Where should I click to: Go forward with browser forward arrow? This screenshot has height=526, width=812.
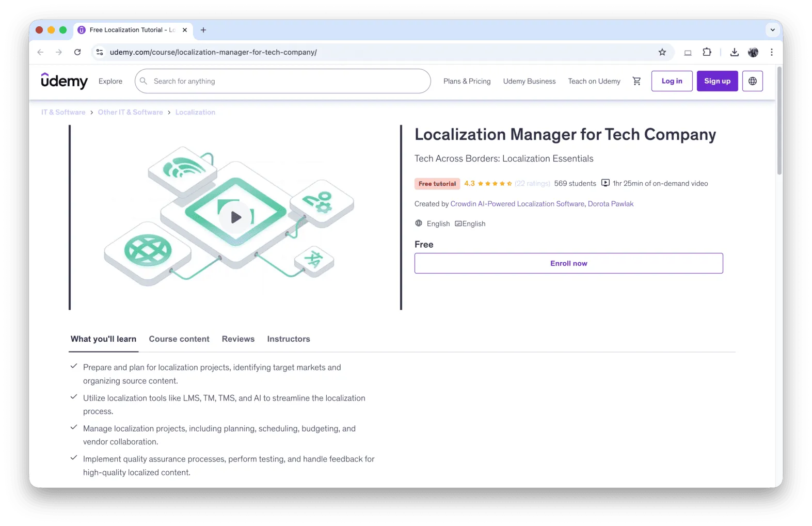59,52
